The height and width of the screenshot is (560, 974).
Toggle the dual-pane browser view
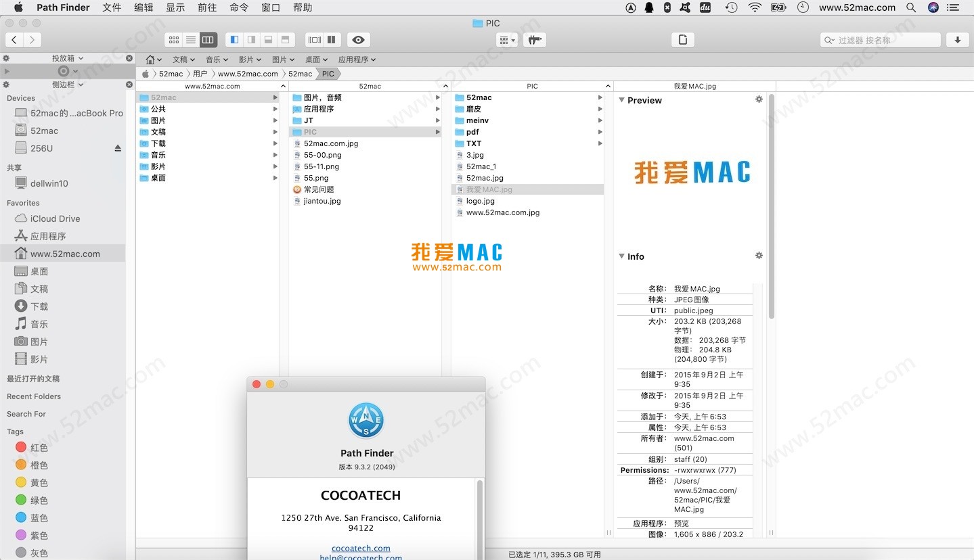pos(314,40)
